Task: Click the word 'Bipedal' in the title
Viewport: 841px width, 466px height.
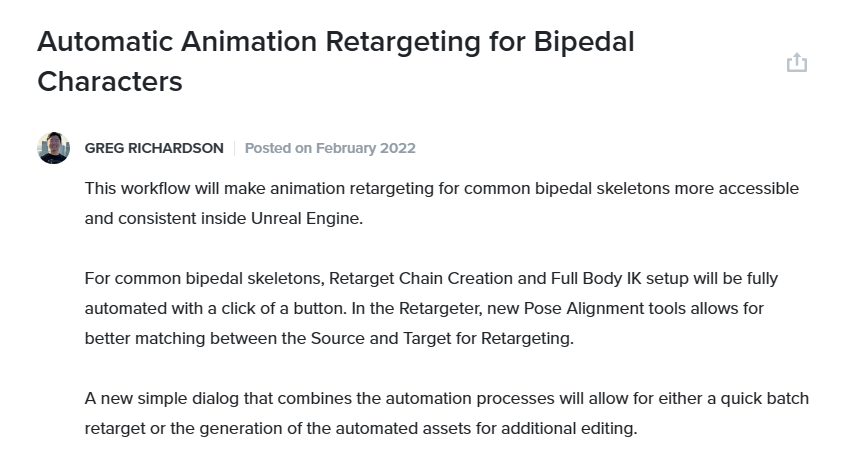Action: click(x=584, y=42)
